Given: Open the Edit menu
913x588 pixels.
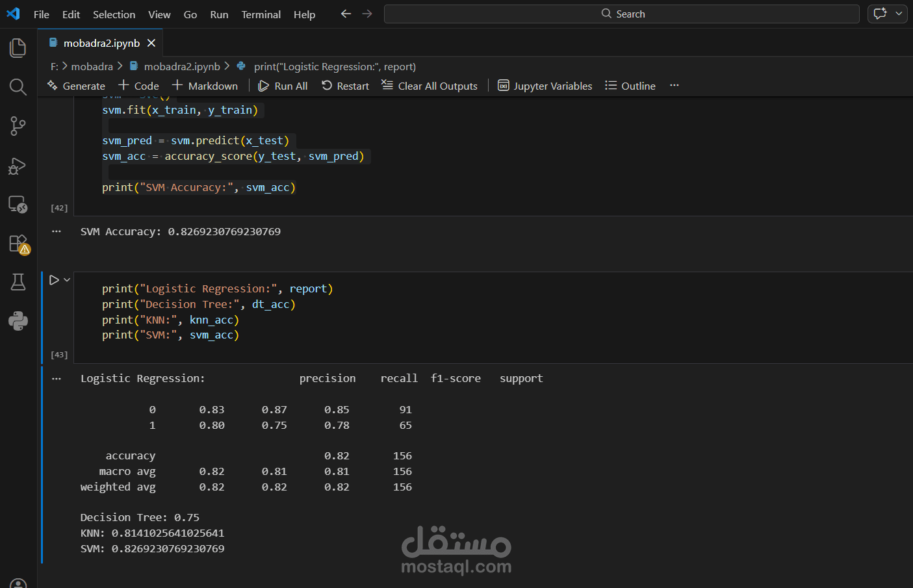Looking at the screenshot, I should [71, 14].
